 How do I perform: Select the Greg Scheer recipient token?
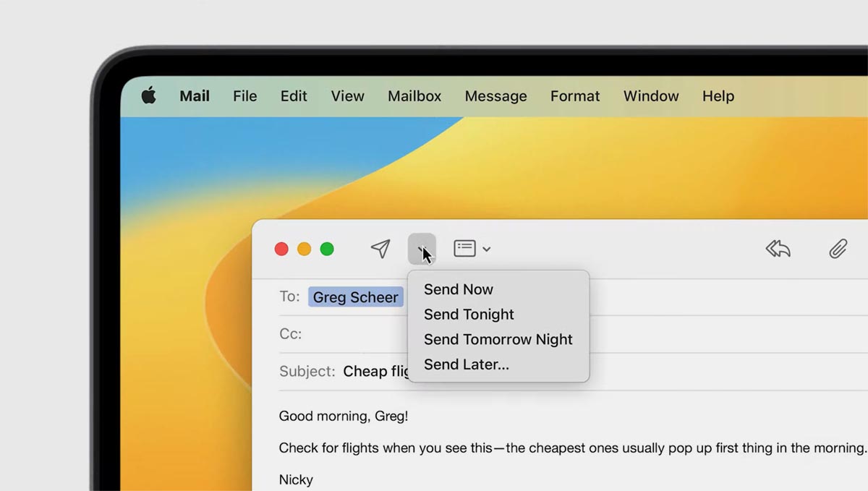(356, 297)
